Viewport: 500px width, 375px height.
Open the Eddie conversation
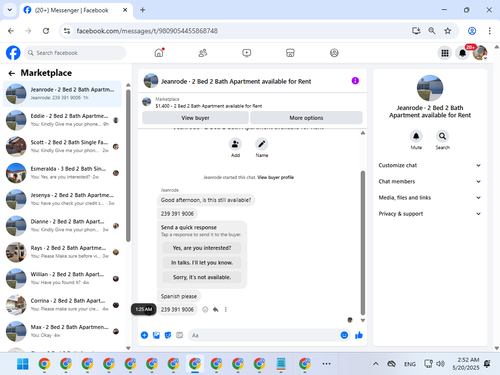[62, 120]
